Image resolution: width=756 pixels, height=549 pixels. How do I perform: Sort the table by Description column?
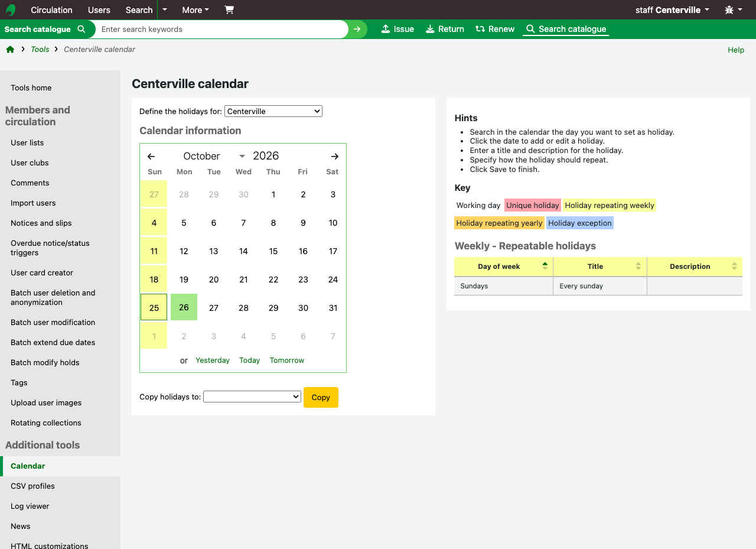(695, 267)
